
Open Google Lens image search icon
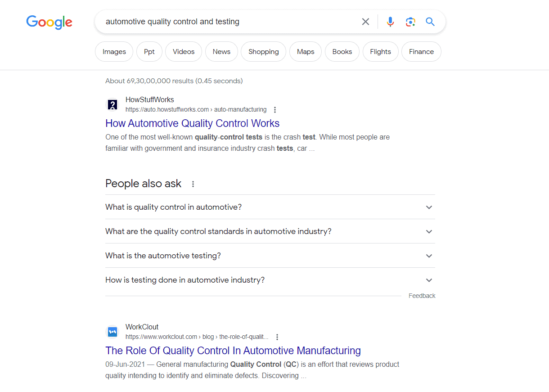410,22
